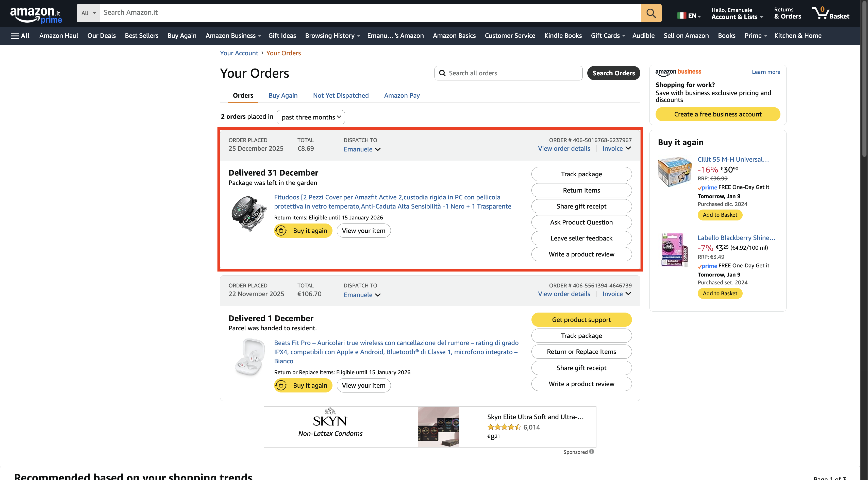Select Best Sellers in navigation bar

point(142,36)
